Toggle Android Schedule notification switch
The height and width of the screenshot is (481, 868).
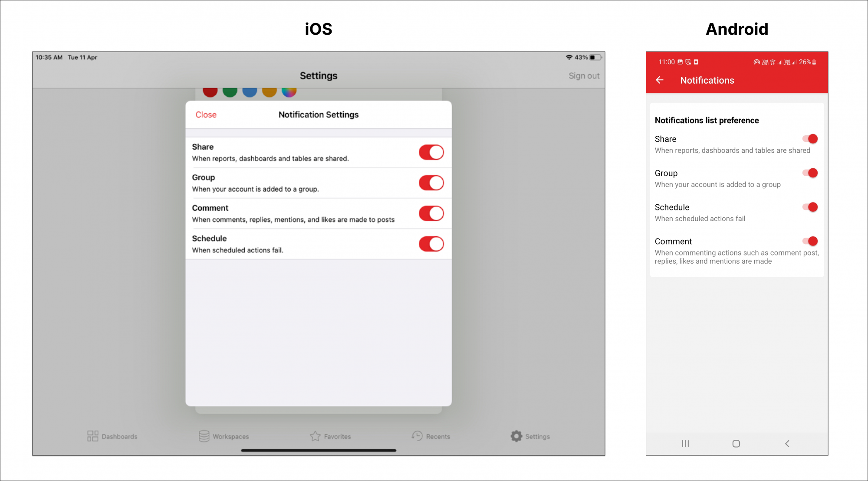click(810, 207)
